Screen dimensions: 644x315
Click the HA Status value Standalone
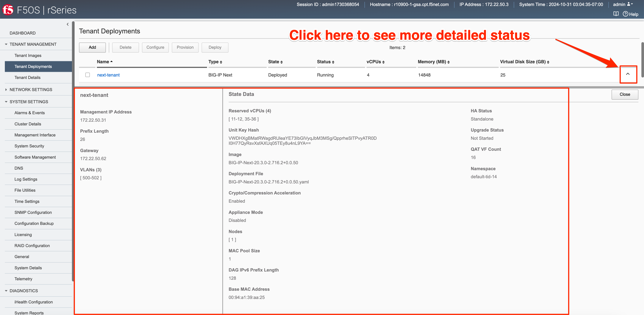pos(482,119)
